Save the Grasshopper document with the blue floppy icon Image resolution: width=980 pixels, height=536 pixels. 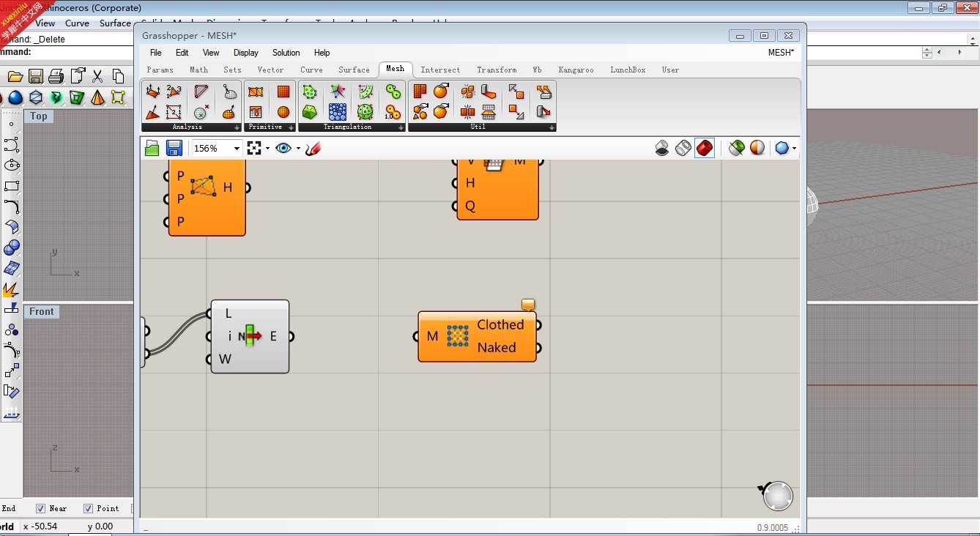coord(174,149)
